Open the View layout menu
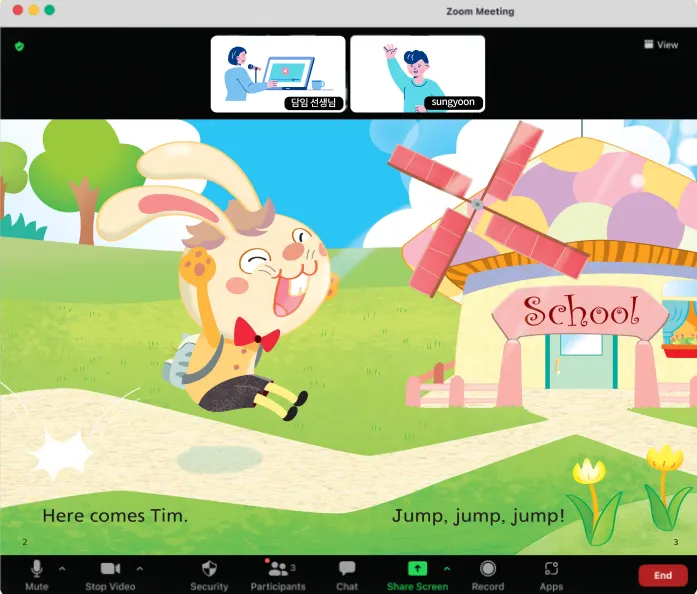This screenshot has width=697, height=594. 661,44
